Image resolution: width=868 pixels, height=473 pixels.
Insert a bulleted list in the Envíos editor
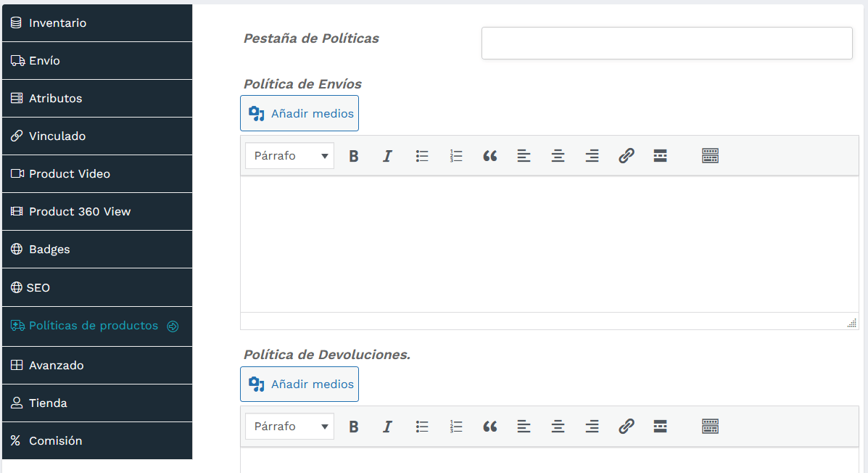[421, 155]
